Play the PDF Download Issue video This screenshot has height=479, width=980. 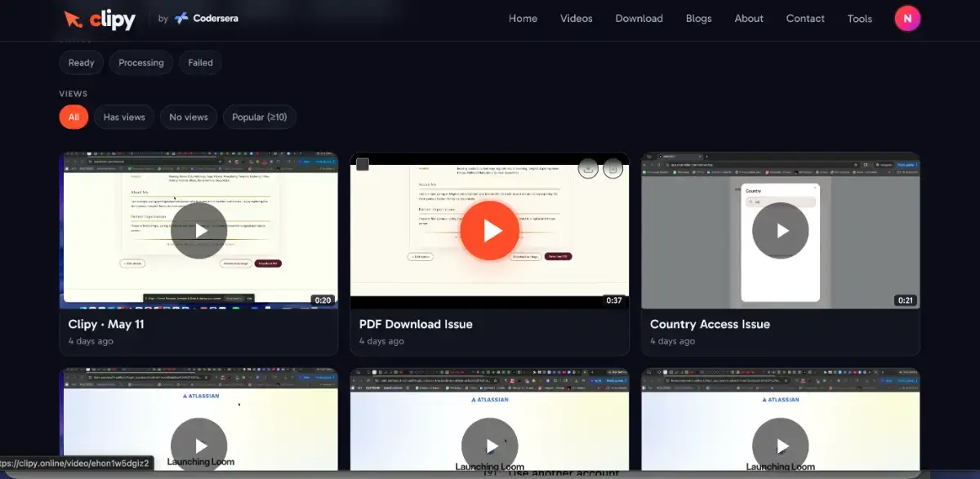coord(489,231)
